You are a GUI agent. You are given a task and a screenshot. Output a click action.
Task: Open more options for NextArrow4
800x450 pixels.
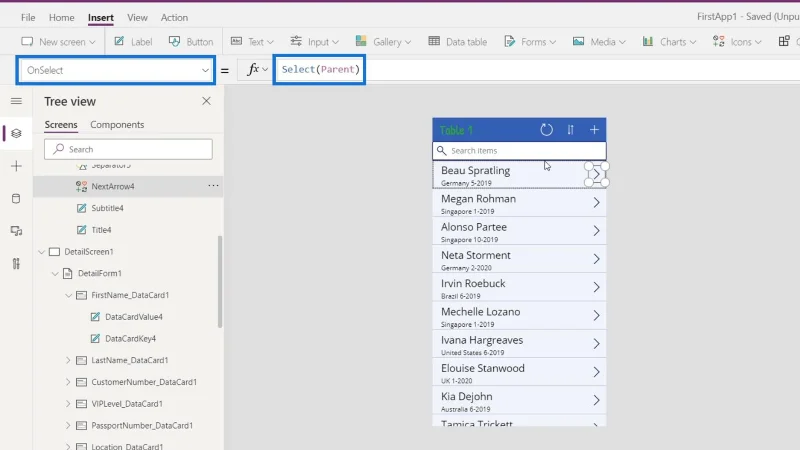click(x=213, y=186)
